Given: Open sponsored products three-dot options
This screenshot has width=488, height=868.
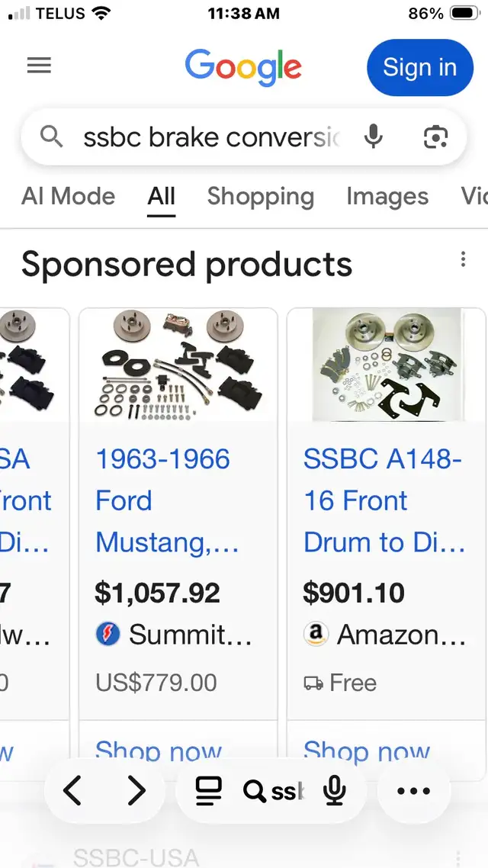Looking at the screenshot, I should (x=463, y=260).
